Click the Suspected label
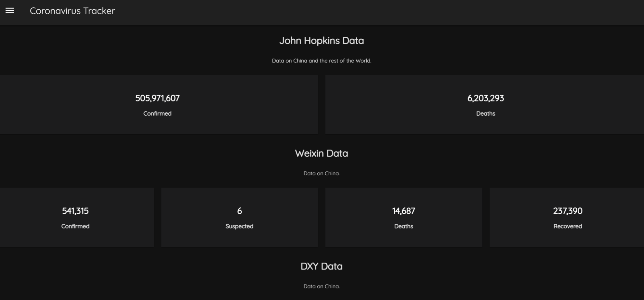 click(239, 226)
